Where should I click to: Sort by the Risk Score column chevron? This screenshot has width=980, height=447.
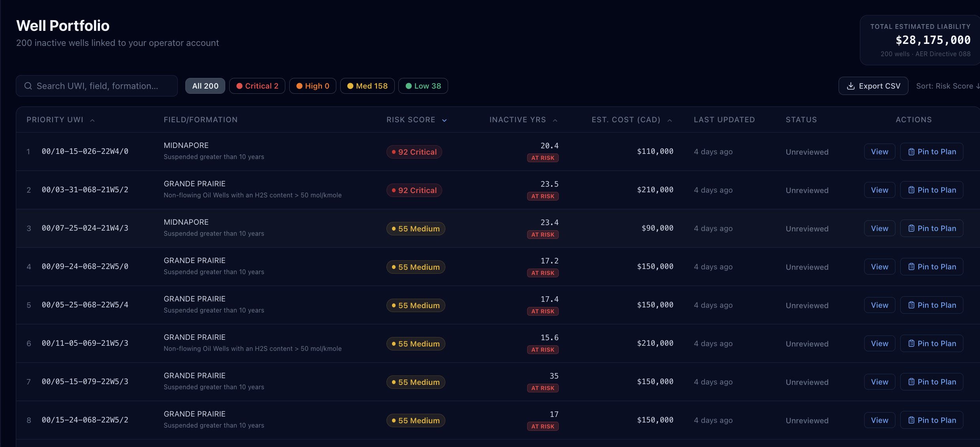click(x=444, y=120)
